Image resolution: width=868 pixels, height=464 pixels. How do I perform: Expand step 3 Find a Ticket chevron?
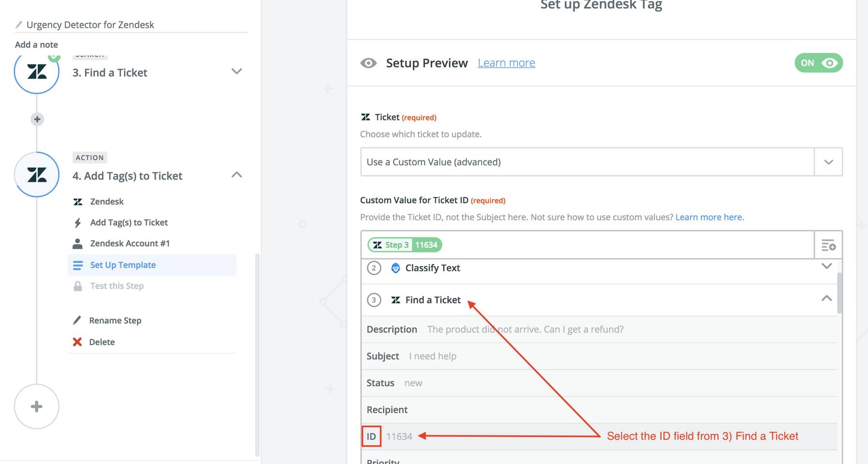236,72
